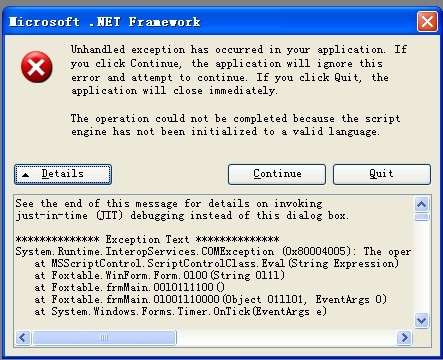Click the vertical scrollbar thumb
Image resolution: width=443 pixels, height=360 pixels.
[422, 217]
